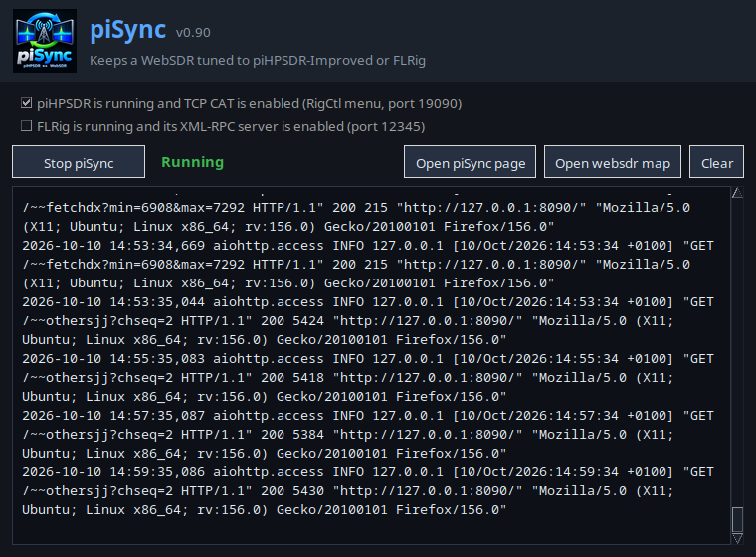756x557 pixels.
Task: Click the piSync title heading
Action: point(127,30)
